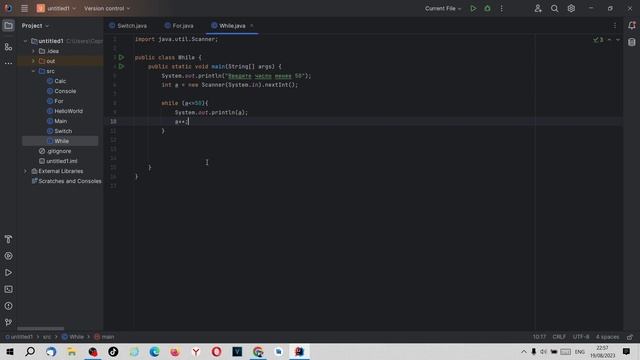Close the While.java tab

point(252,26)
